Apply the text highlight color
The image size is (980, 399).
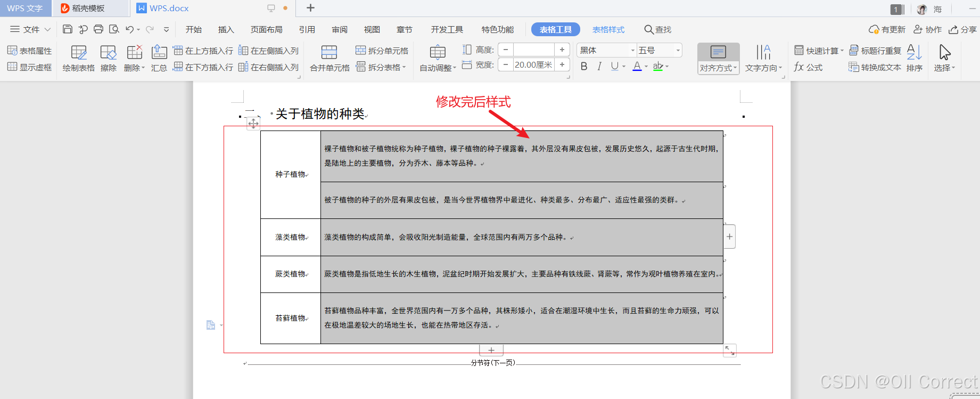[x=658, y=66]
